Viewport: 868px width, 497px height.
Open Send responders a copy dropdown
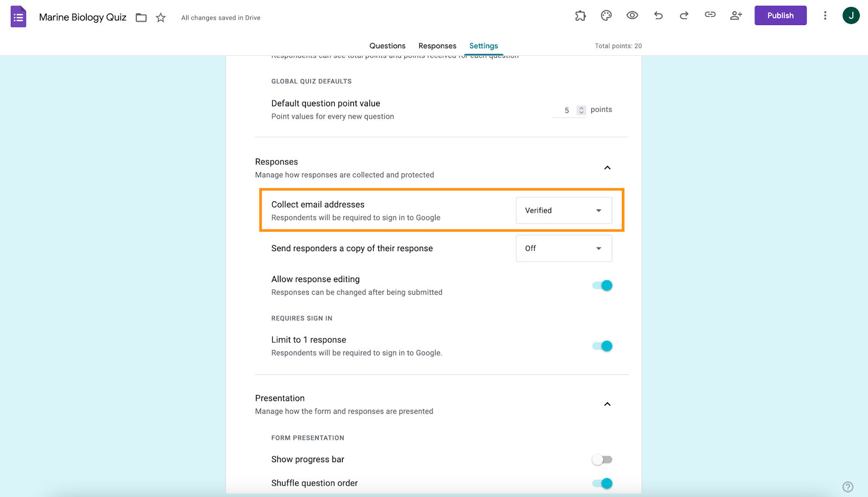(564, 248)
